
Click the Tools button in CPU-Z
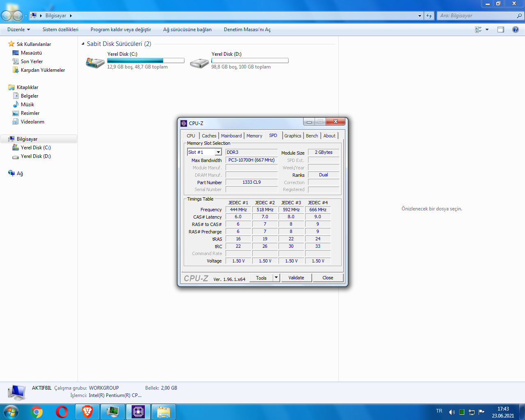[x=261, y=278]
